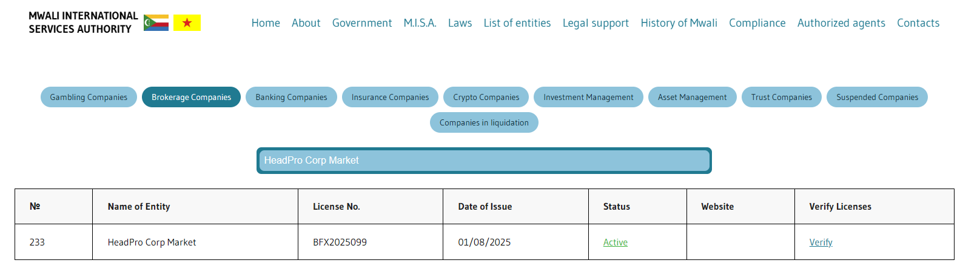This screenshot has height=277, width=980.
Task: Switch to Insurance Companies category
Action: tap(390, 97)
